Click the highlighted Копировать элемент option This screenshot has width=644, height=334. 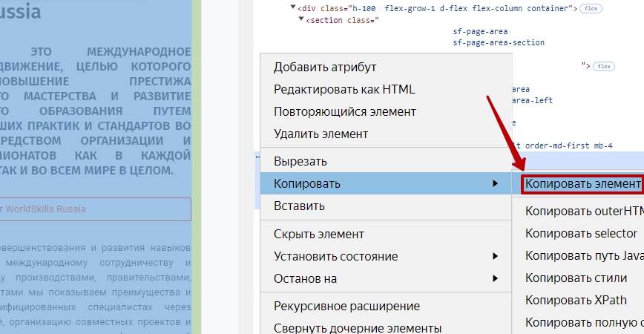tap(582, 183)
